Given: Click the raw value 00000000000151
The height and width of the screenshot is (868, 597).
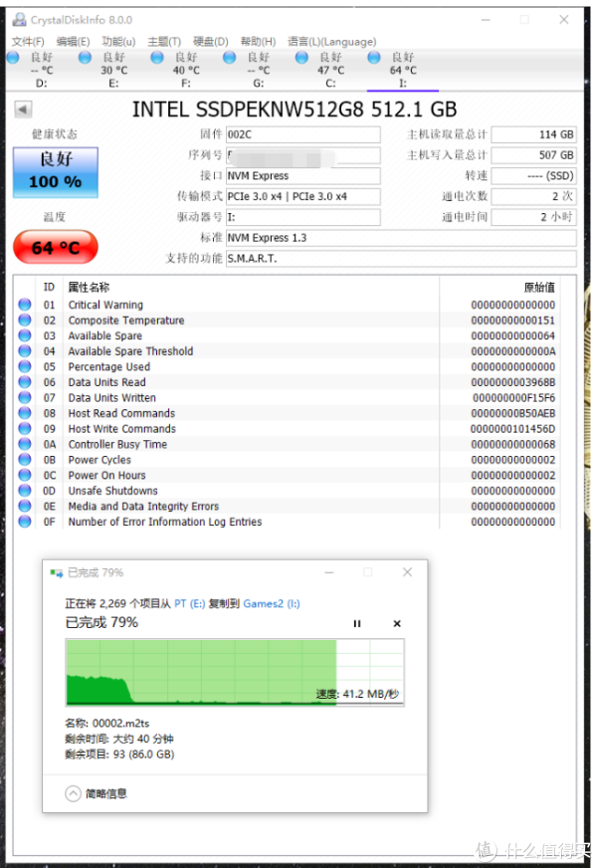Looking at the screenshot, I should point(512,321).
